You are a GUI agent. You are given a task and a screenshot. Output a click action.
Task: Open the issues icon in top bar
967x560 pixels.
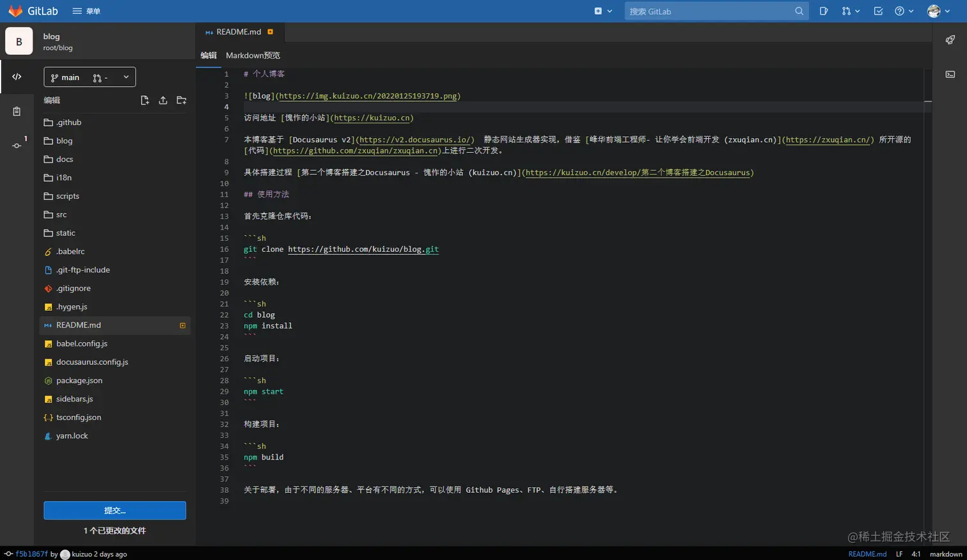(824, 11)
